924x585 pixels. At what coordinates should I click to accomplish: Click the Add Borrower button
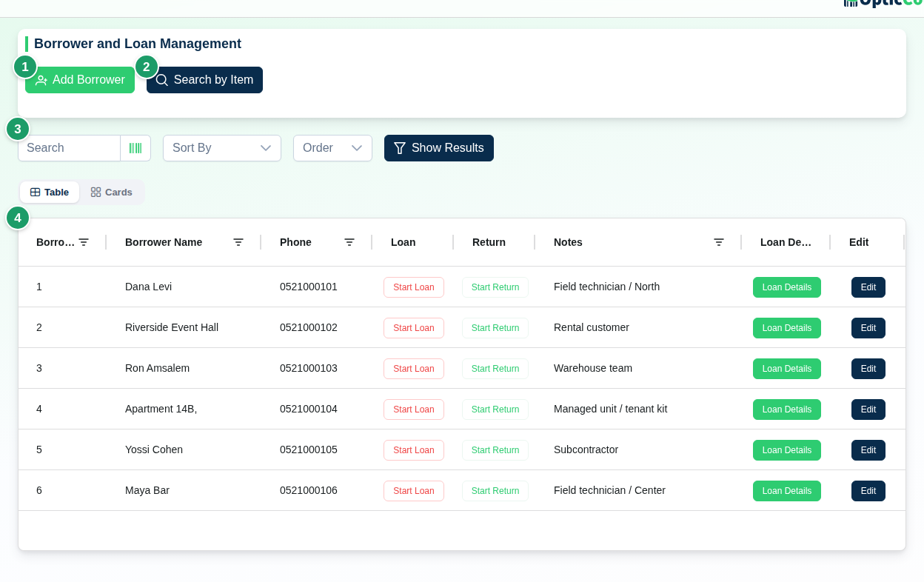pyautogui.click(x=80, y=80)
